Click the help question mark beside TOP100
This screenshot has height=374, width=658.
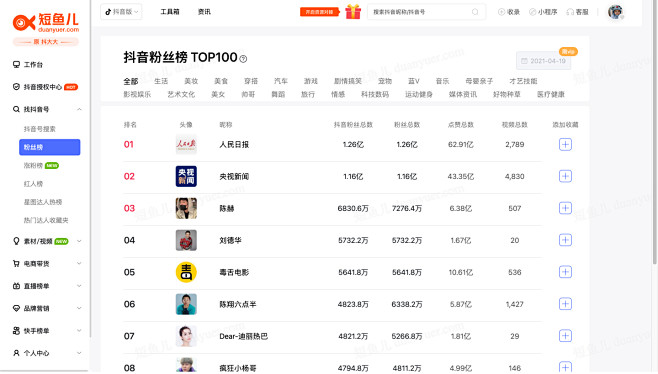coord(243,59)
